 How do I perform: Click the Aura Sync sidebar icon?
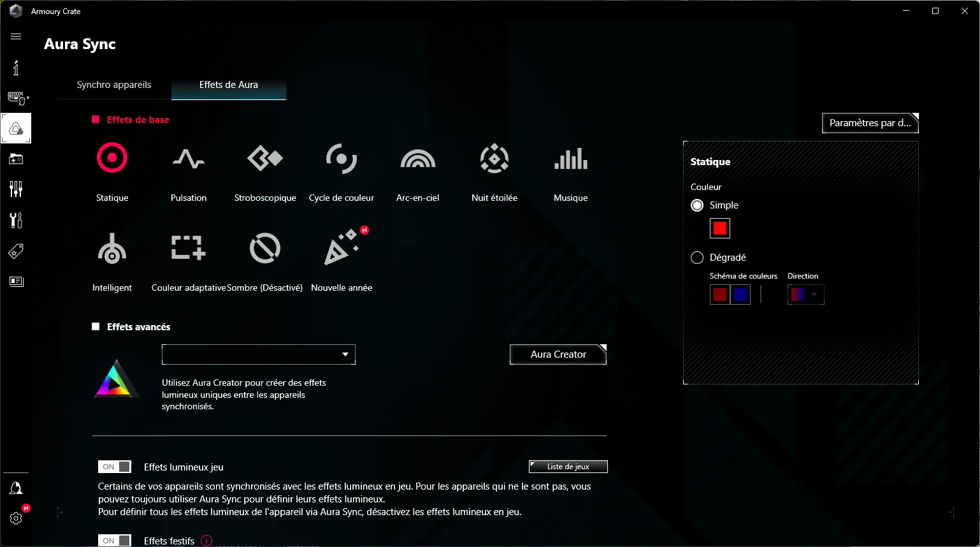[16, 129]
